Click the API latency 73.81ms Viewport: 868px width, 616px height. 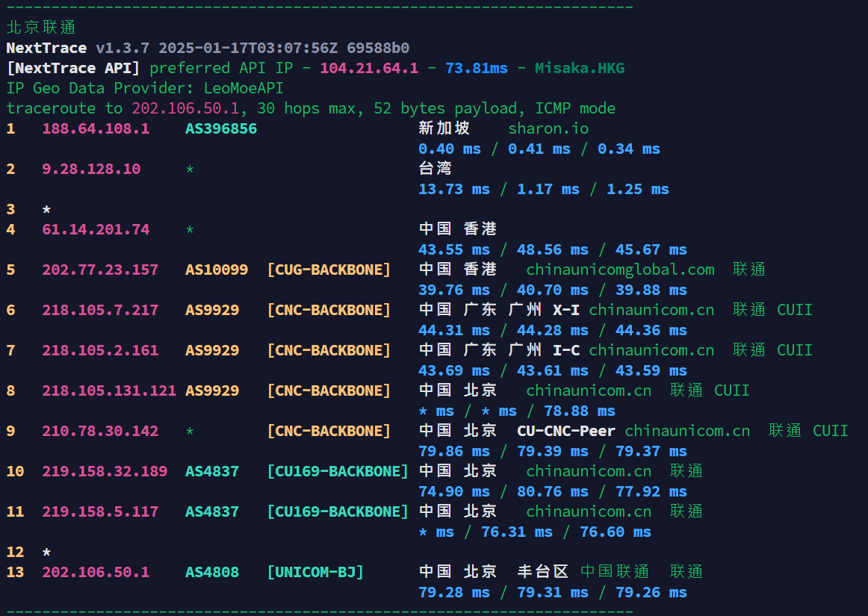[477, 68]
